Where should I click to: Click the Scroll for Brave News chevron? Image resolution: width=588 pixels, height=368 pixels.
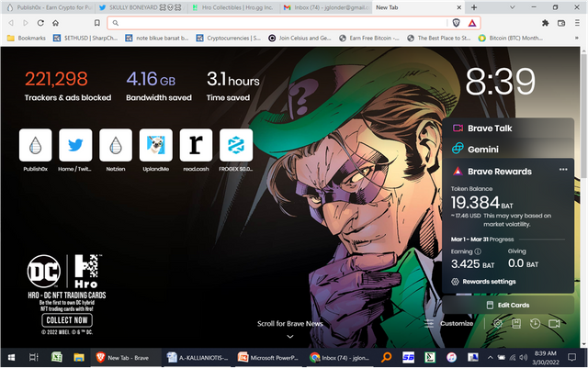(x=290, y=337)
